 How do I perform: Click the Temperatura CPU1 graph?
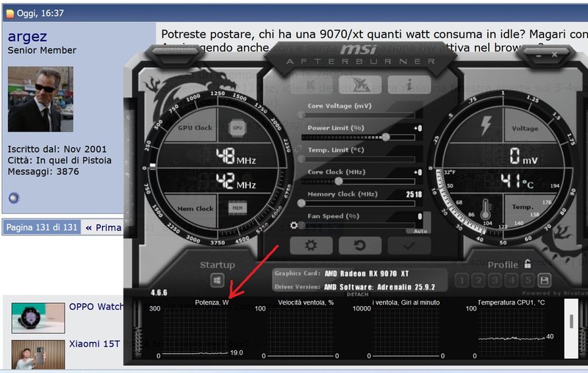tap(511, 330)
